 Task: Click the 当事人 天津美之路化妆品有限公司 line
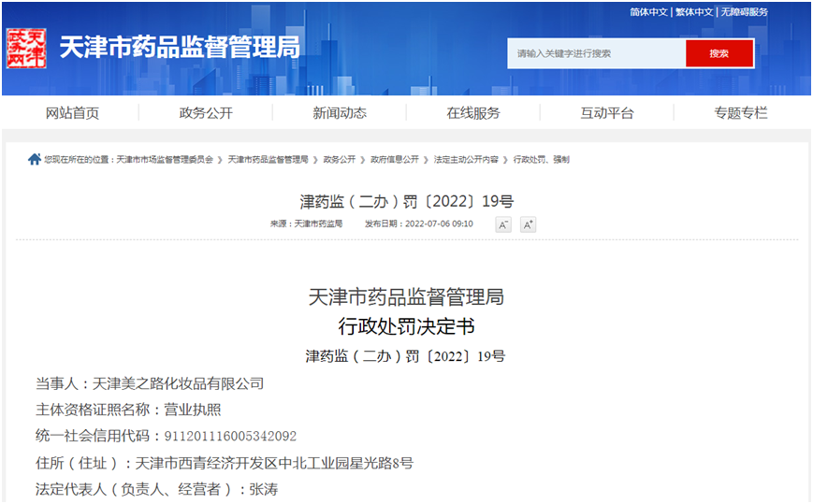tap(150, 383)
